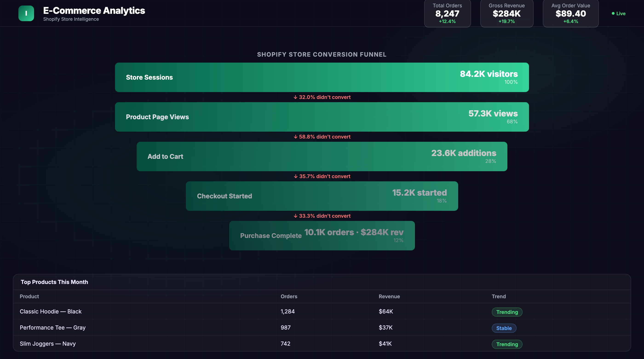The height and width of the screenshot is (359, 644).
Task: Open the Avg Order Value stat card
Action: [570, 13]
